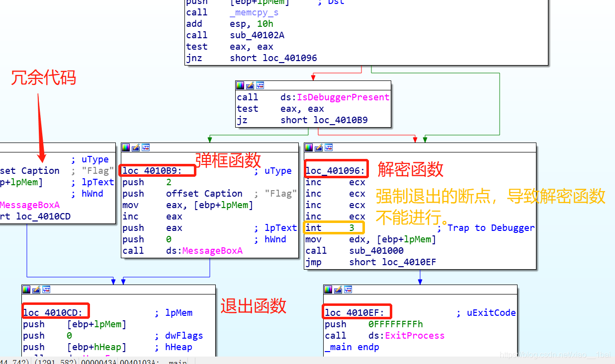Image resolution: width=615 pixels, height=364 pixels.
Task: Select the _memcpy_s call operand
Action: pos(254,12)
